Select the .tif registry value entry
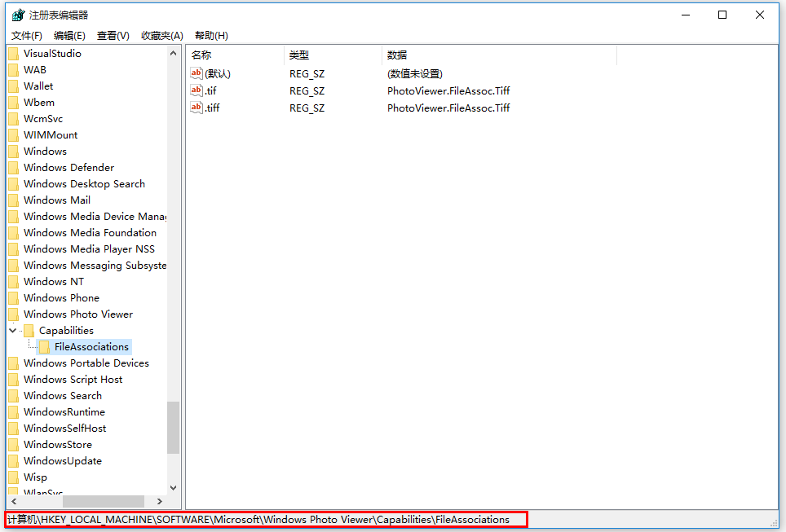The width and height of the screenshot is (786, 532). click(213, 90)
